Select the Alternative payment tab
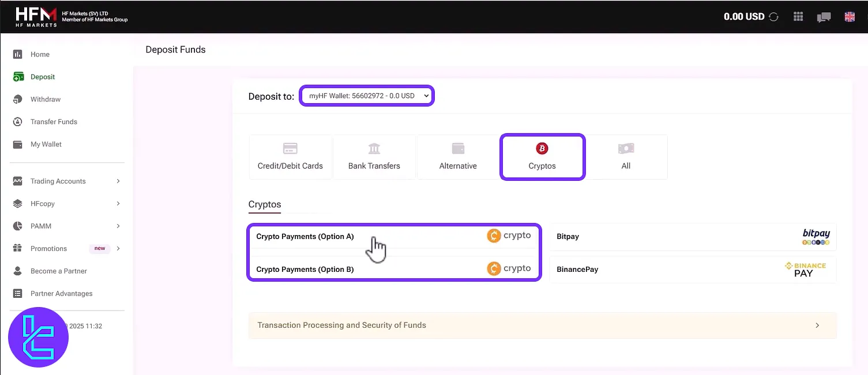 [x=459, y=157]
